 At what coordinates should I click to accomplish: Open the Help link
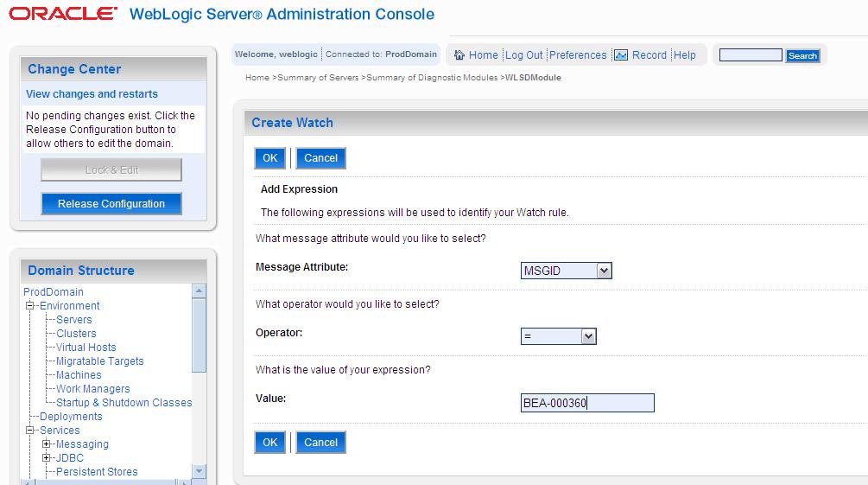pos(684,54)
